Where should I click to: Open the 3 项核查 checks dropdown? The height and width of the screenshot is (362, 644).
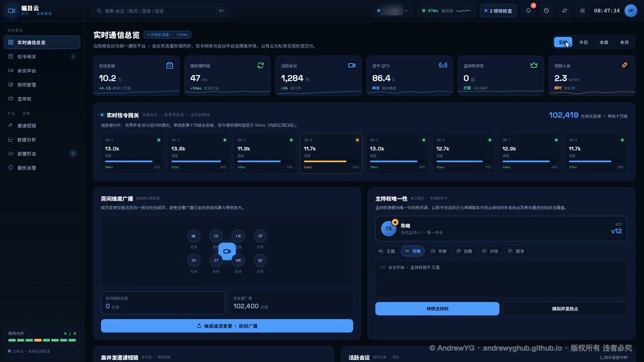(x=498, y=11)
